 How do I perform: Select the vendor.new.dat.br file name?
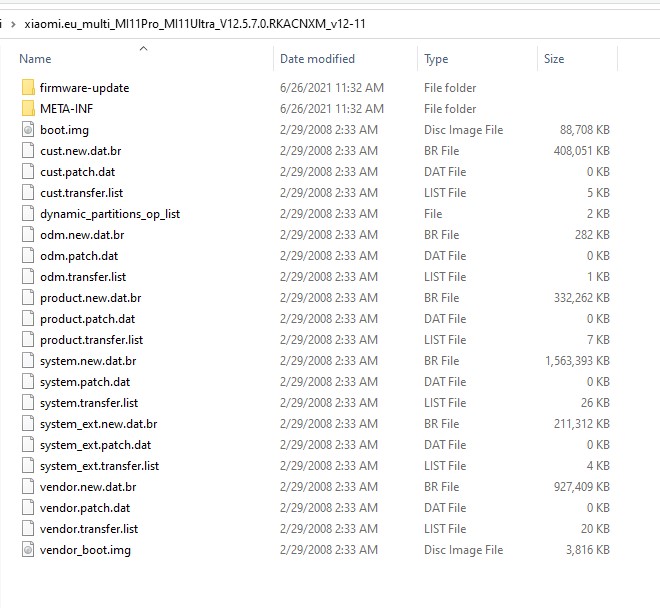(x=88, y=487)
